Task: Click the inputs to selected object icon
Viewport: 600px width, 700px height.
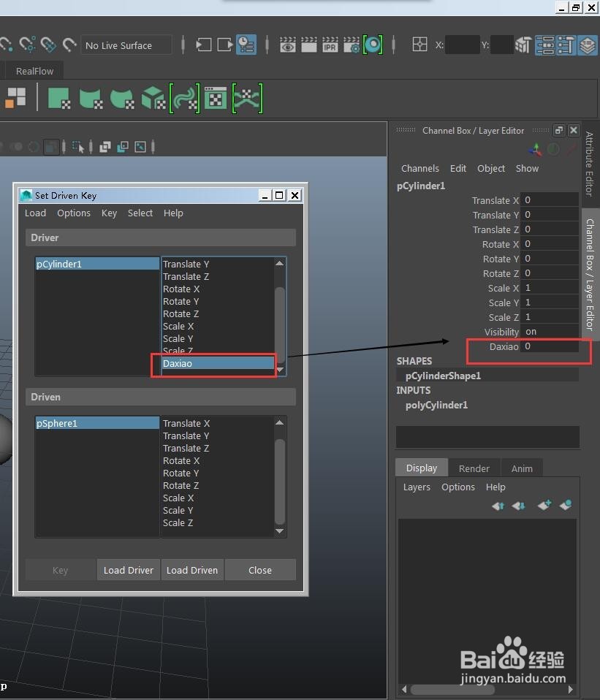Action: click(204, 45)
